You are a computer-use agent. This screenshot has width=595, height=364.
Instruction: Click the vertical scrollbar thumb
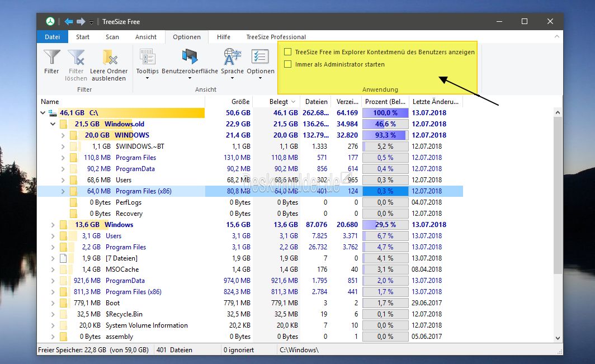coord(558,195)
